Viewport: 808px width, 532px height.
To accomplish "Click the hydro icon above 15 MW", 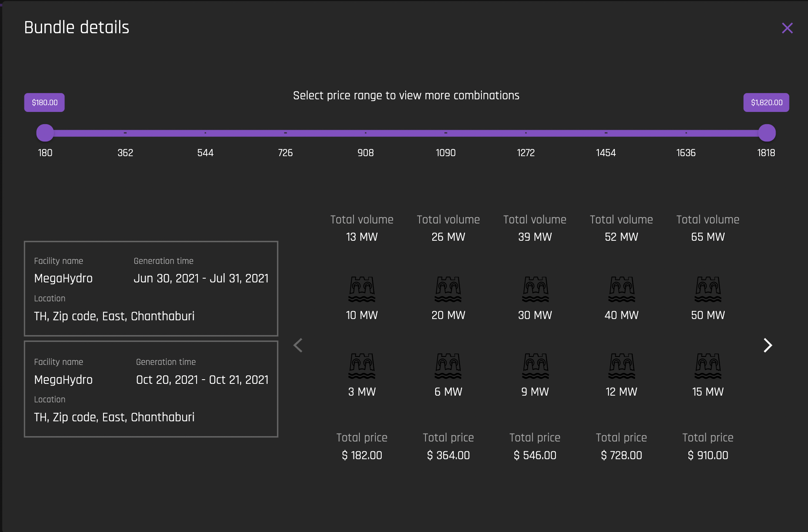I will click(x=708, y=366).
